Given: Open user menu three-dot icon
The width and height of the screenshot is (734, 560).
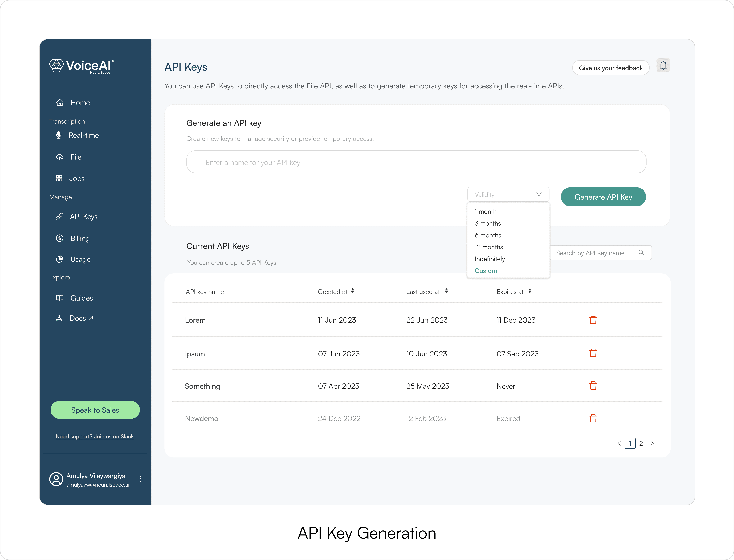Looking at the screenshot, I should point(140,479).
